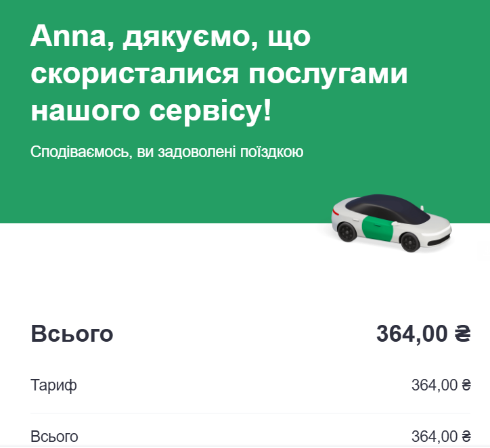Click the subtitle Сподіваємось, ви задоволені поїздкою

click(x=166, y=152)
